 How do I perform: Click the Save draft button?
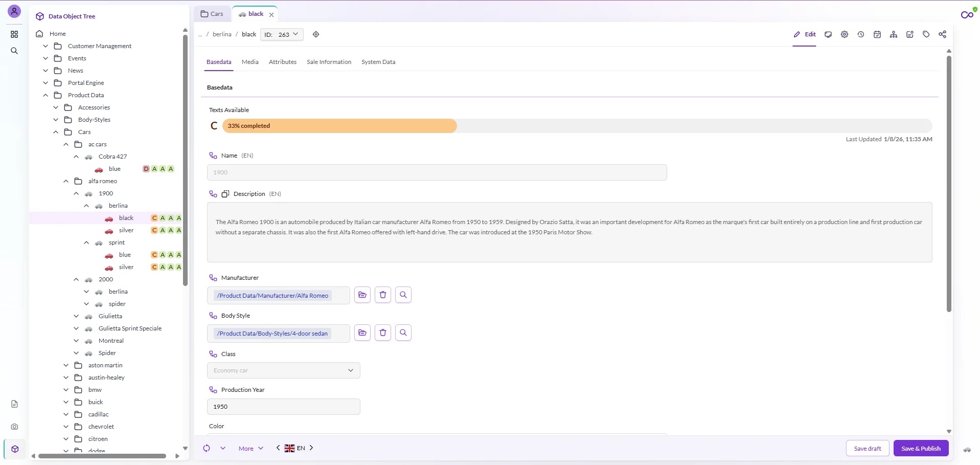(x=868, y=449)
